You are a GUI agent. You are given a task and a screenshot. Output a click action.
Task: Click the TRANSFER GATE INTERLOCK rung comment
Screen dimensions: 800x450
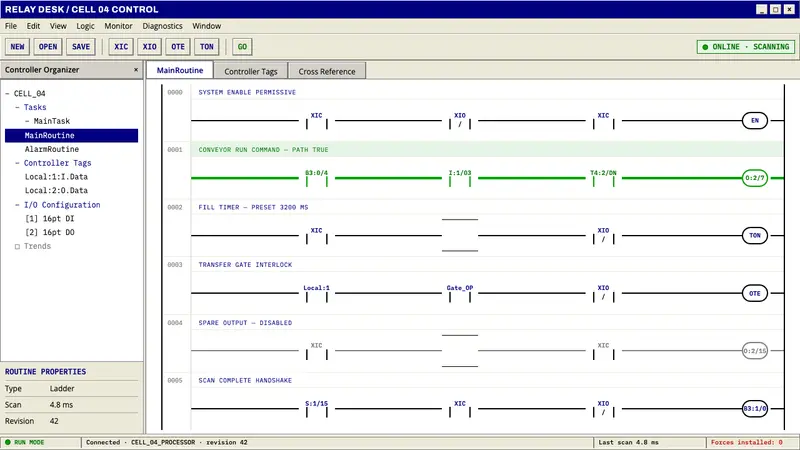point(245,265)
